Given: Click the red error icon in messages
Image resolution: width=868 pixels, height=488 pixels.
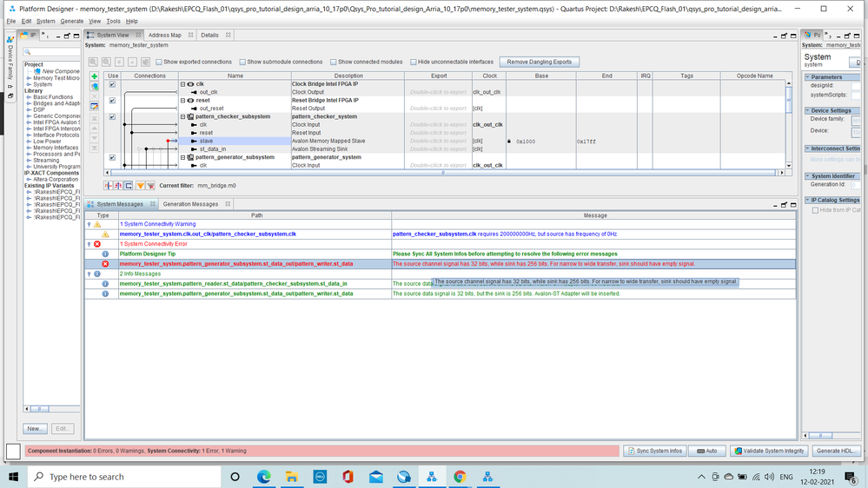Looking at the screenshot, I should pos(105,263).
